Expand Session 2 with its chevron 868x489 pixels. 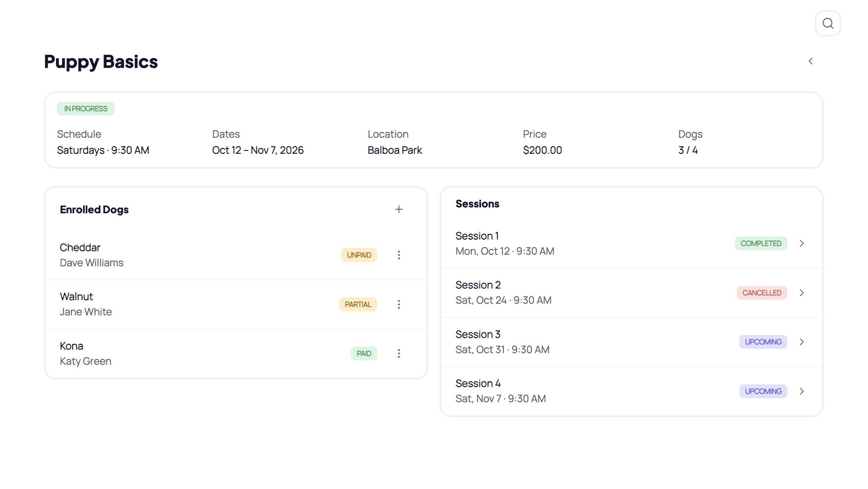pyautogui.click(x=802, y=293)
